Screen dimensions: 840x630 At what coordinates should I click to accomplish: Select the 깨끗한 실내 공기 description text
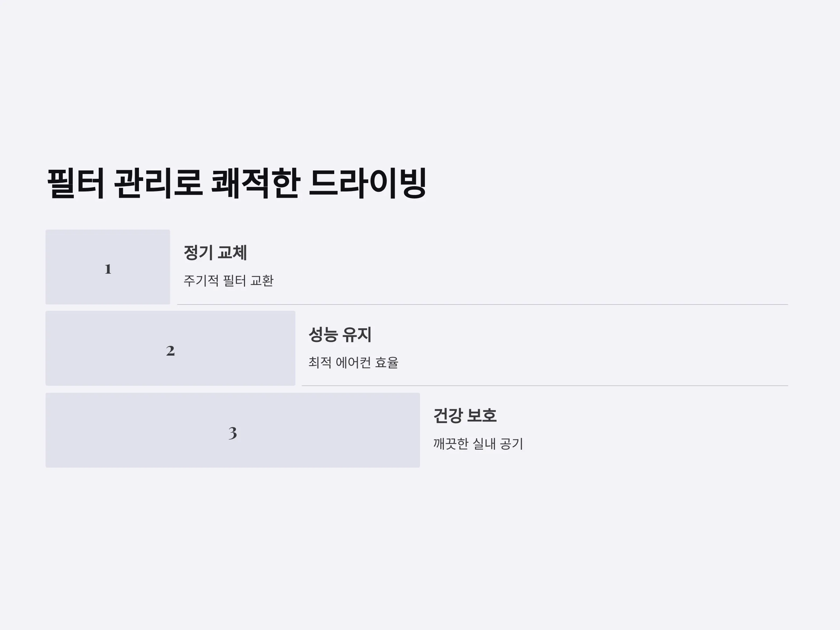[x=478, y=443]
